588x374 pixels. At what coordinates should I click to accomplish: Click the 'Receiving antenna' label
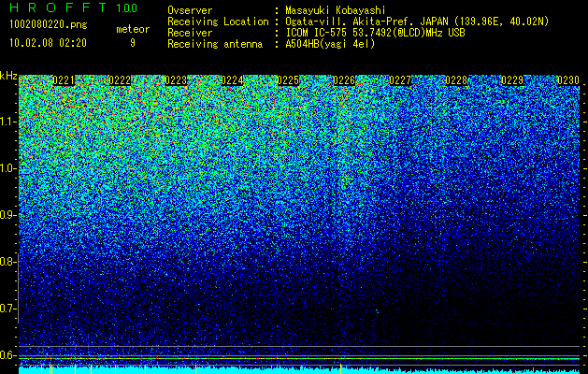point(215,44)
